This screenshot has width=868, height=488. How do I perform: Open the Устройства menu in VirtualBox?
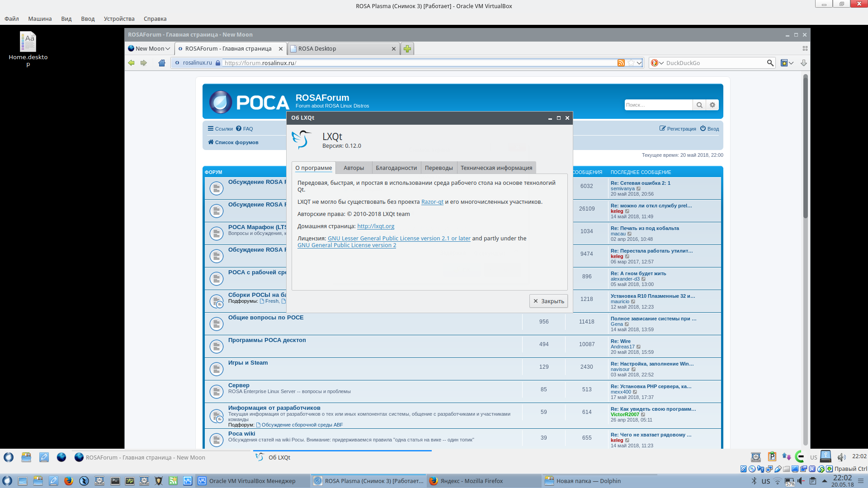click(119, 19)
